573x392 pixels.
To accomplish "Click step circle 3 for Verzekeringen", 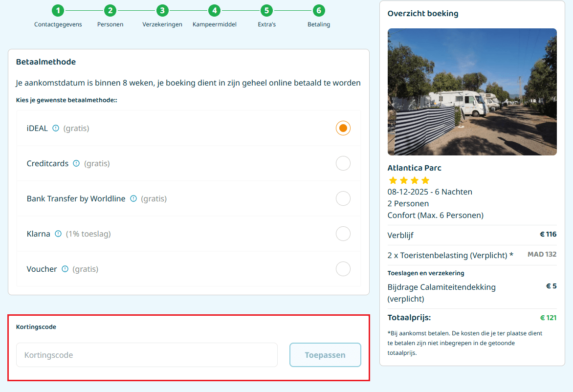I will click(x=162, y=10).
